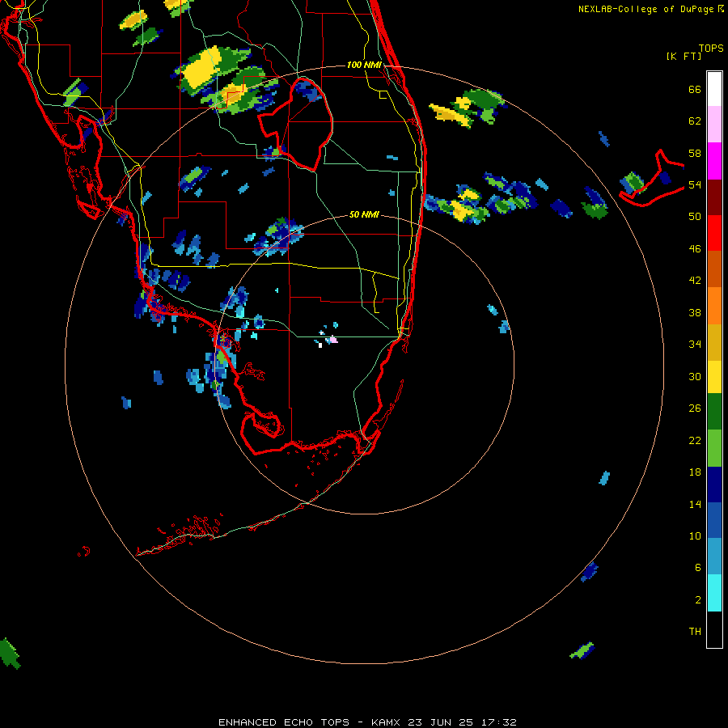
Task: Click the white top color swatch
Action: pos(714,89)
